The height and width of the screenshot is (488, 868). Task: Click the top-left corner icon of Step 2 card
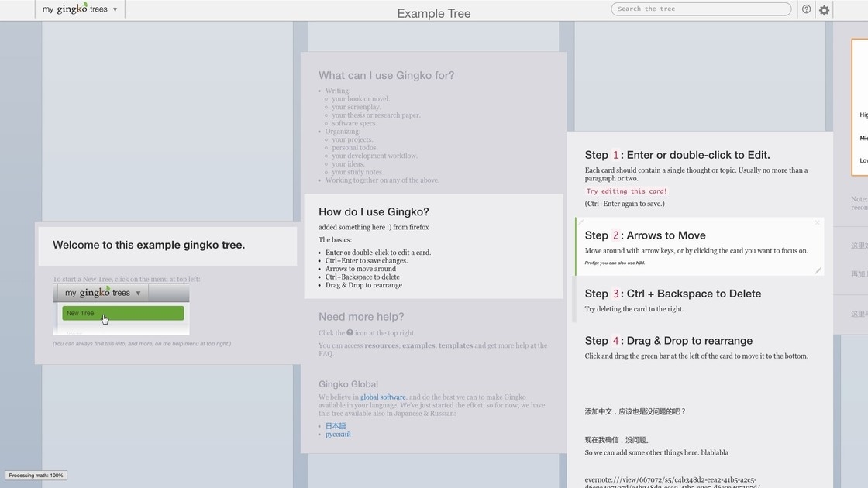click(x=581, y=223)
